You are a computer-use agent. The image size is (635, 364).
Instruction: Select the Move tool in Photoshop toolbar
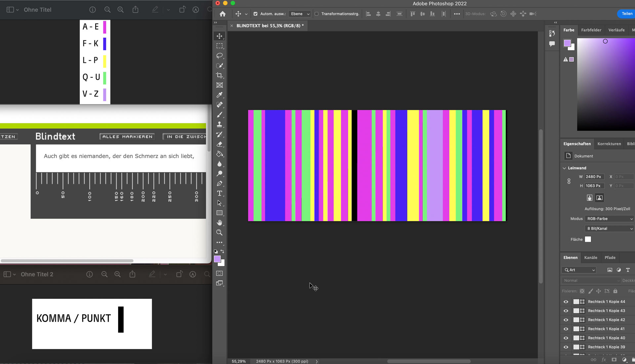coord(219,36)
